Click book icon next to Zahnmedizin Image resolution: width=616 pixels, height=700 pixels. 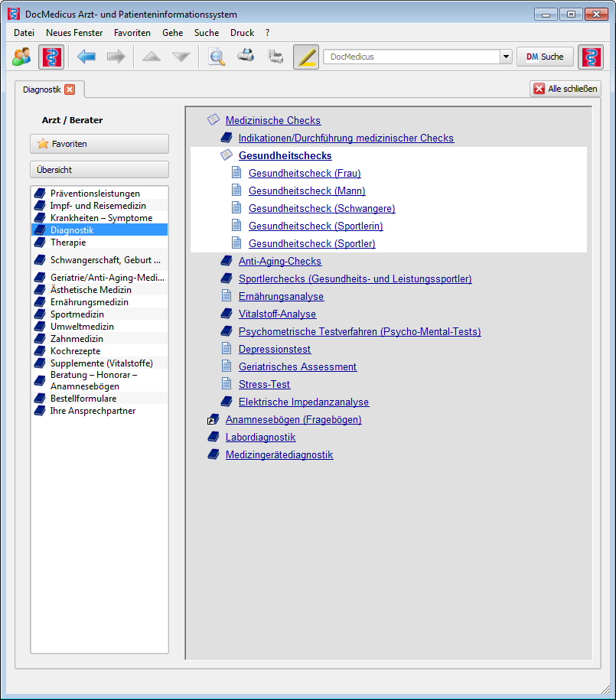41,339
